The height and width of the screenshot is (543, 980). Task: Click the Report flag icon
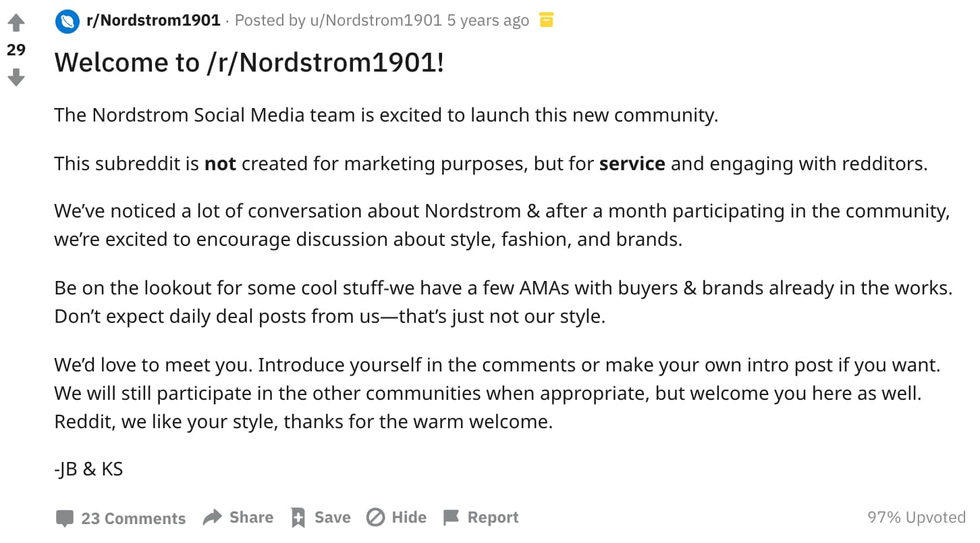click(x=451, y=517)
